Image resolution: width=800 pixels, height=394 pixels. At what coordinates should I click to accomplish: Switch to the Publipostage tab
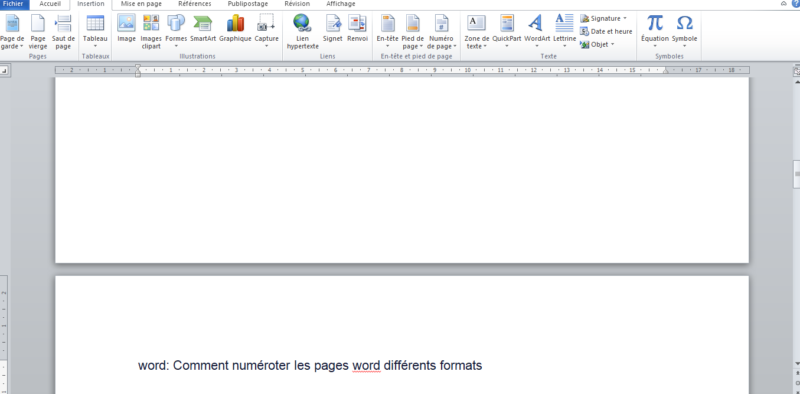coord(247,4)
